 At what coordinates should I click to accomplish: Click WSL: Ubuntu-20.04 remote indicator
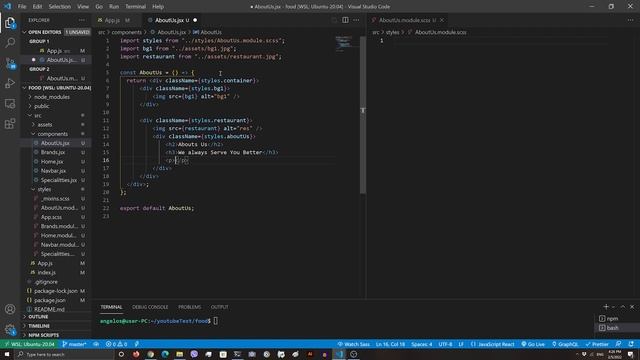29,344
